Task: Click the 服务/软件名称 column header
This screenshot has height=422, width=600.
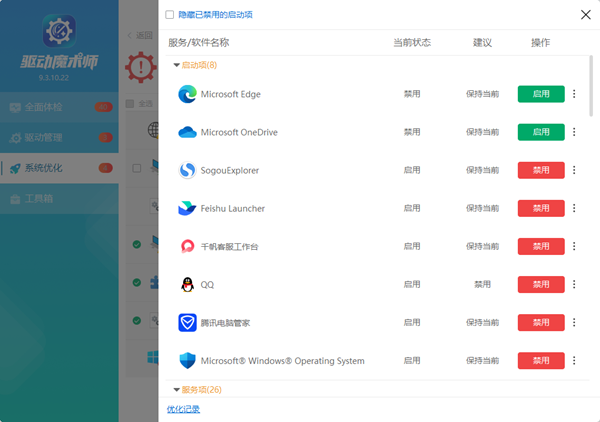Action: (199, 42)
